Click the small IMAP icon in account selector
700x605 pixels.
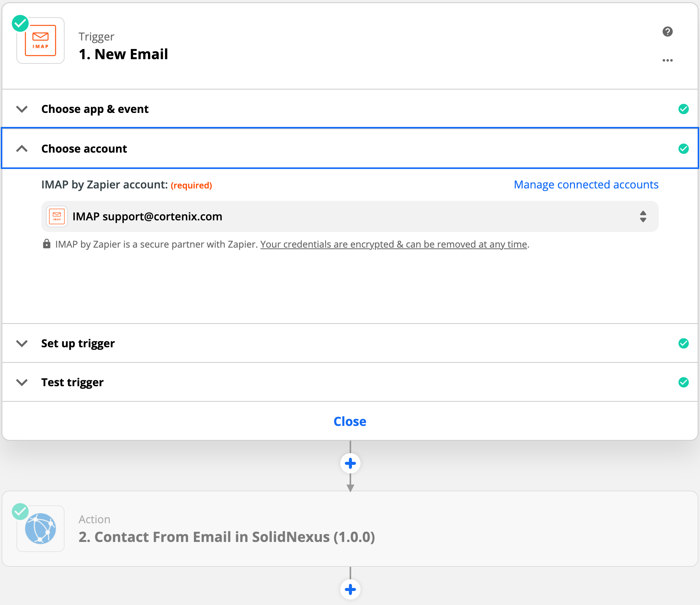pos(57,216)
